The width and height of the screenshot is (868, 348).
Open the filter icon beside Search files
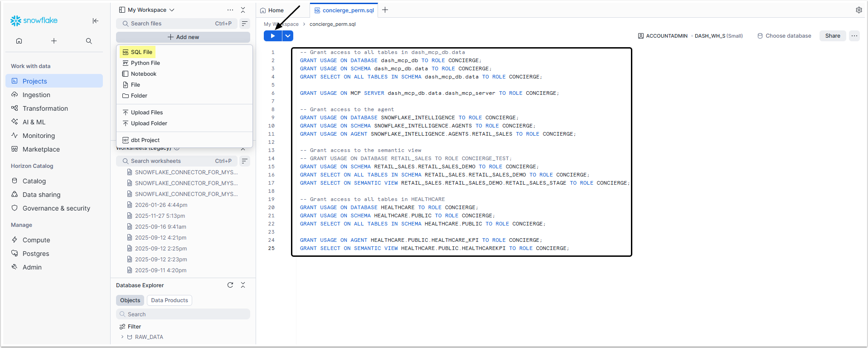(x=245, y=24)
